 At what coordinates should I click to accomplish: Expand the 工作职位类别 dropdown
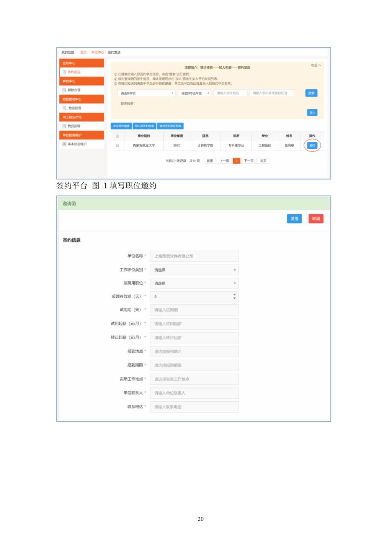tap(194, 270)
